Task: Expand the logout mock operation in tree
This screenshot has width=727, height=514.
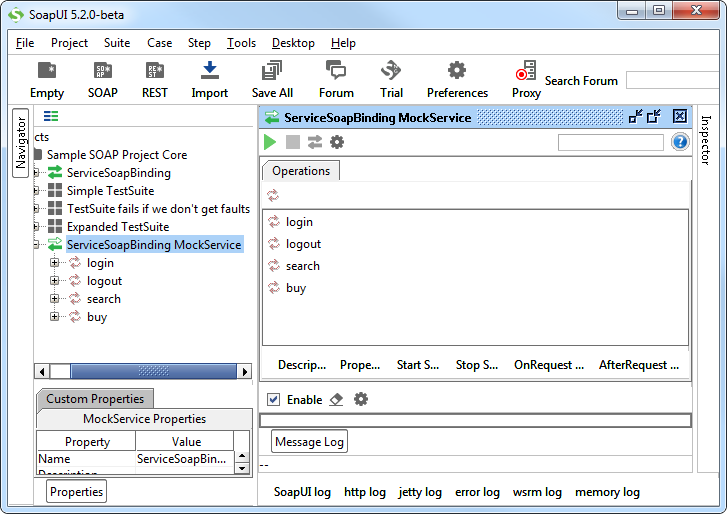Action: pyautogui.click(x=55, y=280)
